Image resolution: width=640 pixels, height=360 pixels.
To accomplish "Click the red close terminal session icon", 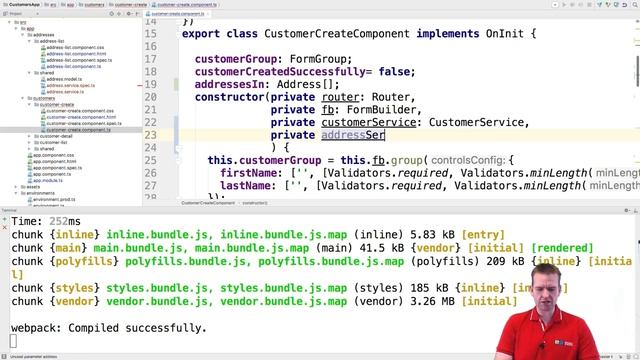I will click(4, 227).
